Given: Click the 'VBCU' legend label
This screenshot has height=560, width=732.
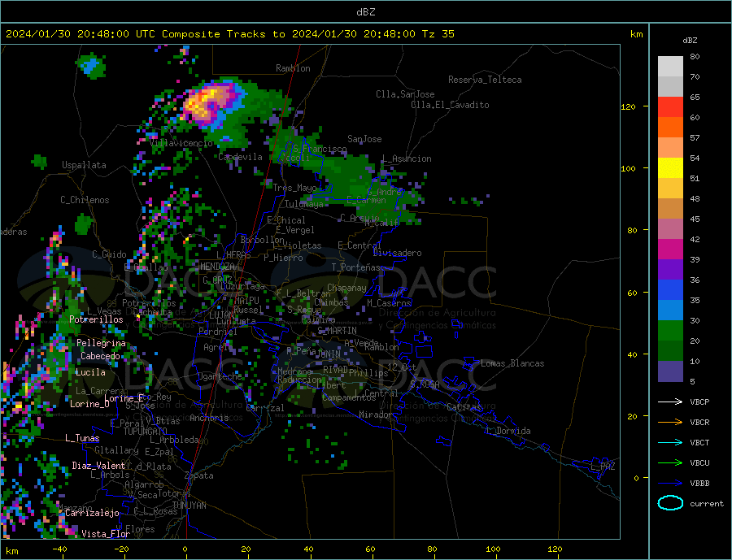Looking at the screenshot, I should pyautogui.click(x=699, y=463).
